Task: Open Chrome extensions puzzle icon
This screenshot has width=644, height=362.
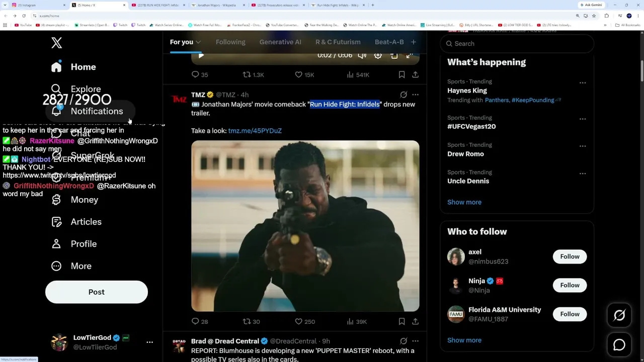Action: [606, 16]
